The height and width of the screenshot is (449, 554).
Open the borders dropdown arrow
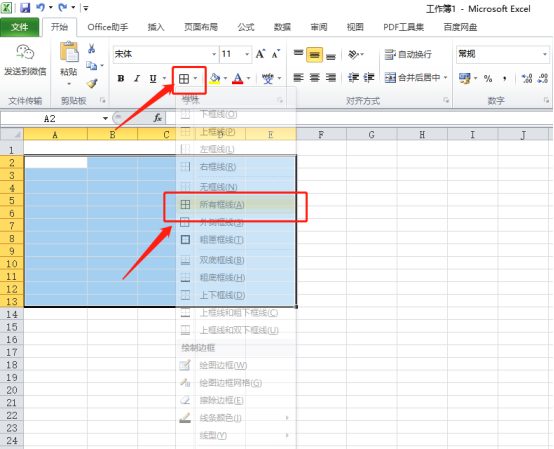coord(195,78)
